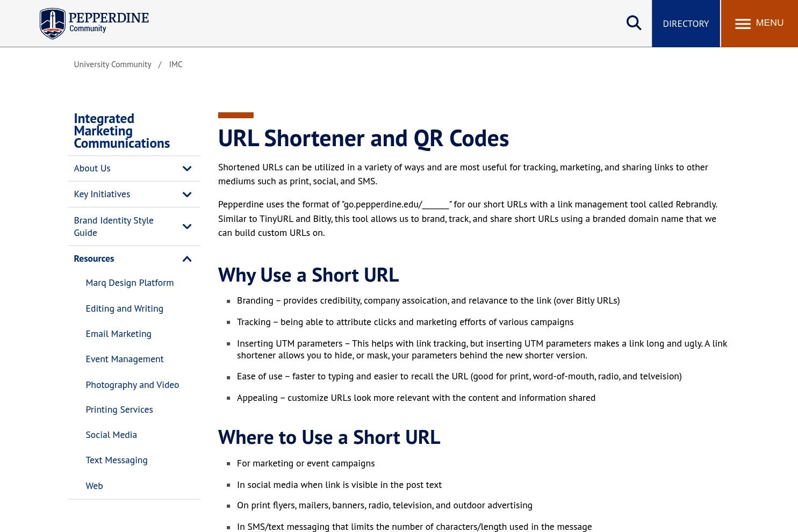Click the 'Pepperdine uses the format' paragraph
Viewport: 798px width, 532px height.
[x=468, y=218]
